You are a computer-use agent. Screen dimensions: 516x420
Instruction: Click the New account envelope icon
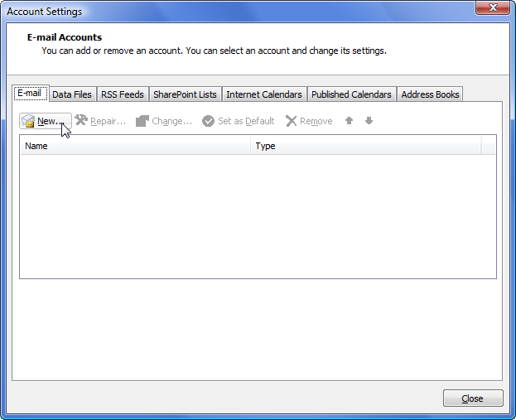[28, 121]
